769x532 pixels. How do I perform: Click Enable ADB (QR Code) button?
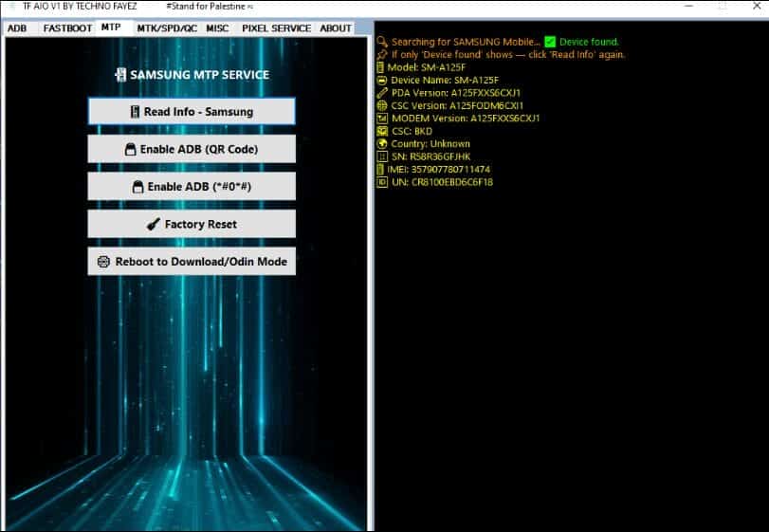point(192,149)
